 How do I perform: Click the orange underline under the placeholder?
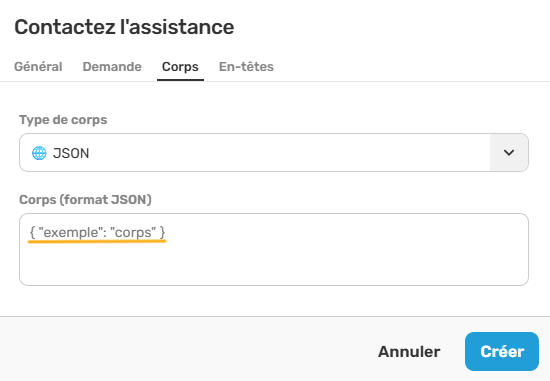click(97, 241)
